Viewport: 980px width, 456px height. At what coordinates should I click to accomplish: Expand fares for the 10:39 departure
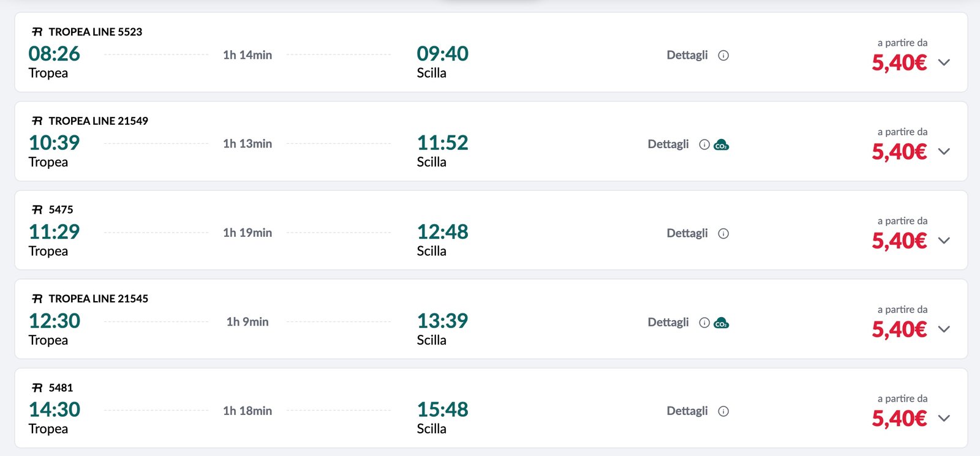click(x=944, y=151)
